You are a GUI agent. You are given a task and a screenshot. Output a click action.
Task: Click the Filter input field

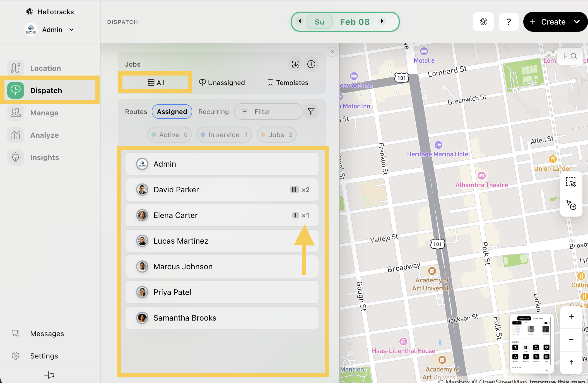(268, 112)
